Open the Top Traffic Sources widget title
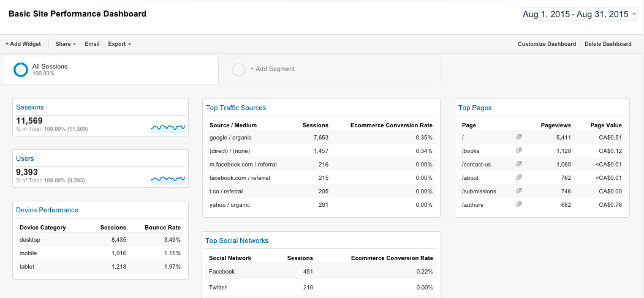This screenshot has height=298, width=644. coord(236,108)
